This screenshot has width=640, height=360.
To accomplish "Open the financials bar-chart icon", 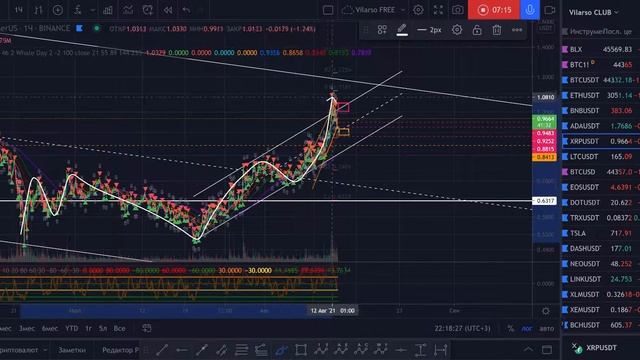I will [108, 10].
